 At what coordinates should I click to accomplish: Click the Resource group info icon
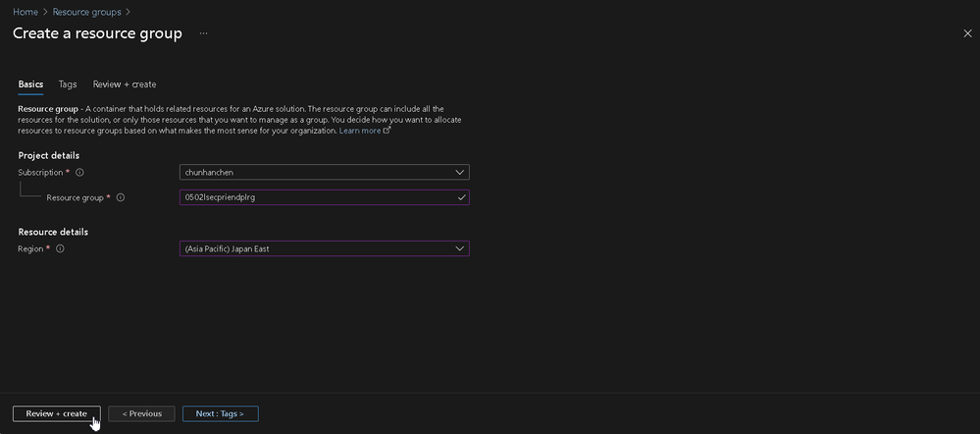click(x=121, y=197)
